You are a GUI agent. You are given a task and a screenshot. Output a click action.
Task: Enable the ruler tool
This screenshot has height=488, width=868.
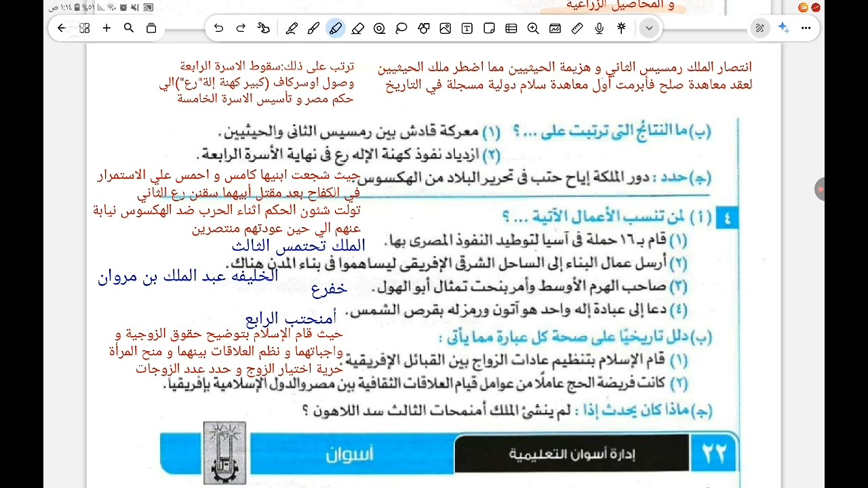point(577,28)
